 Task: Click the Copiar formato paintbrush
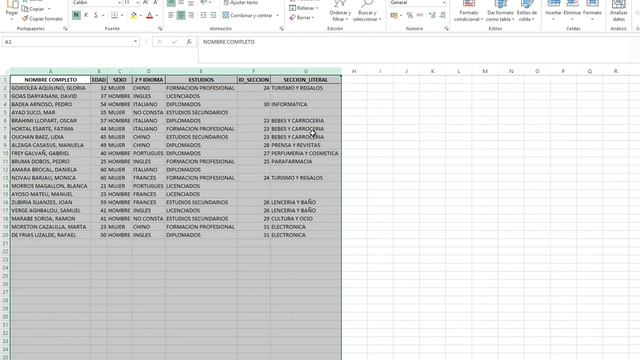pyautogui.click(x=42, y=19)
